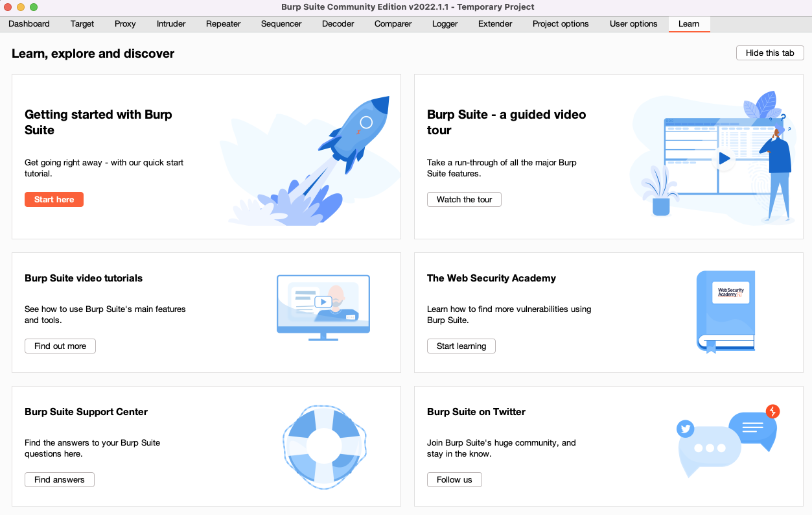This screenshot has width=812, height=515.
Task: Switch to the Proxy tab
Action: (124, 23)
